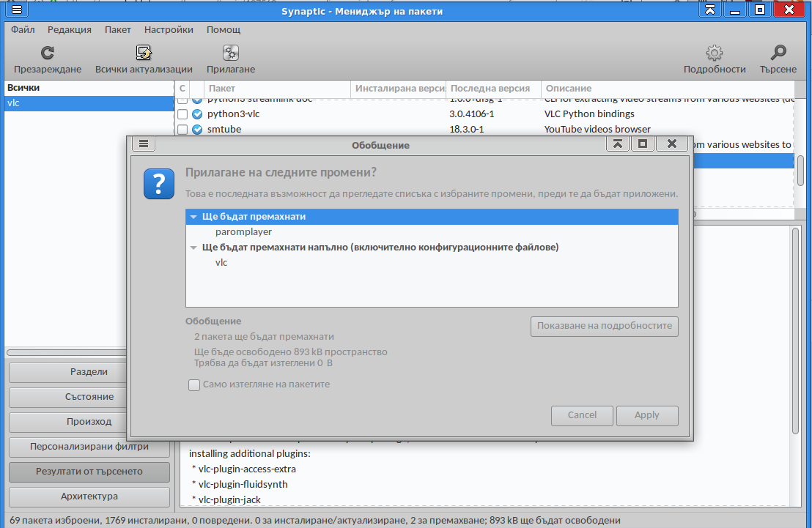Click the Cancel button in summary dialog
Viewport: 812px width, 528px height.
pyautogui.click(x=582, y=415)
